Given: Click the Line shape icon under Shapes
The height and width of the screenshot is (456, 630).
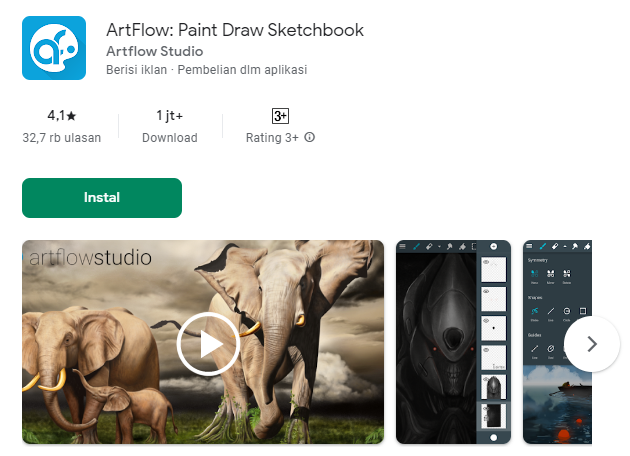Looking at the screenshot, I should pyautogui.click(x=550, y=311).
